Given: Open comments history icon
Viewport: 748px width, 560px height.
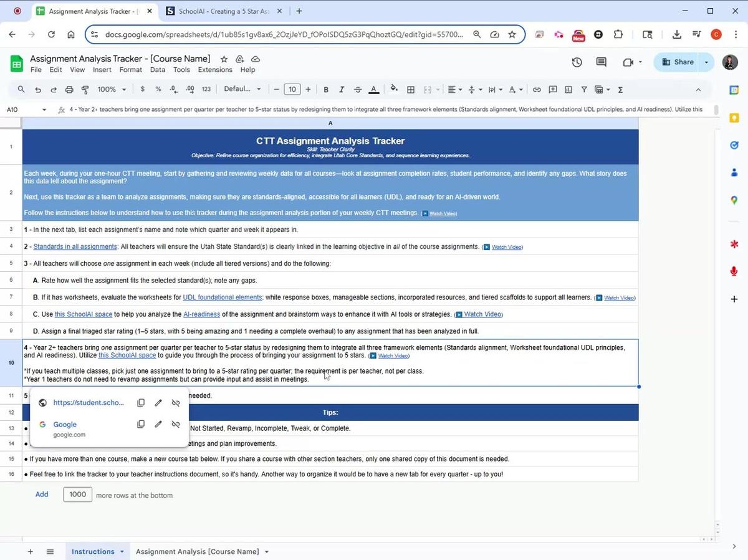Looking at the screenshot, I should 602,62.
